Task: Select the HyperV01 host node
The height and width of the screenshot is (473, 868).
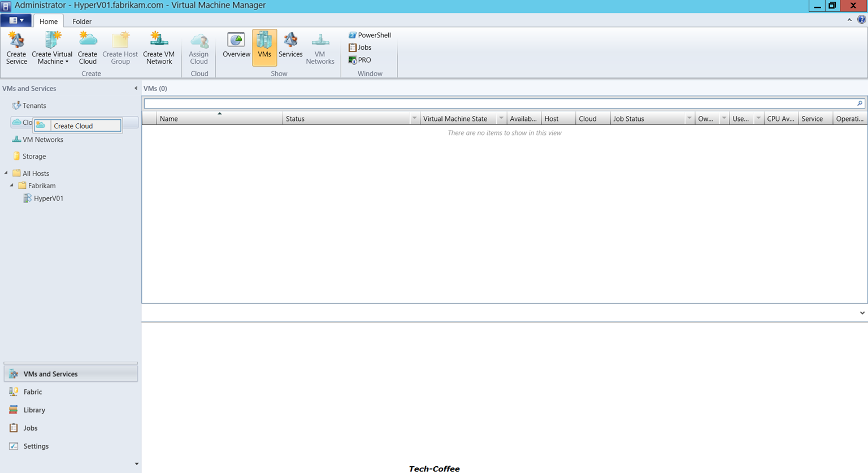Action: [43, 198]
